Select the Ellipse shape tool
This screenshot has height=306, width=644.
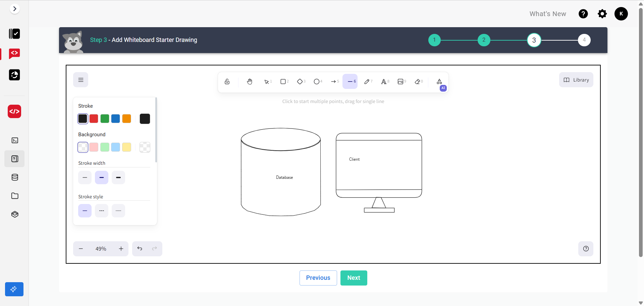[317, 82]
